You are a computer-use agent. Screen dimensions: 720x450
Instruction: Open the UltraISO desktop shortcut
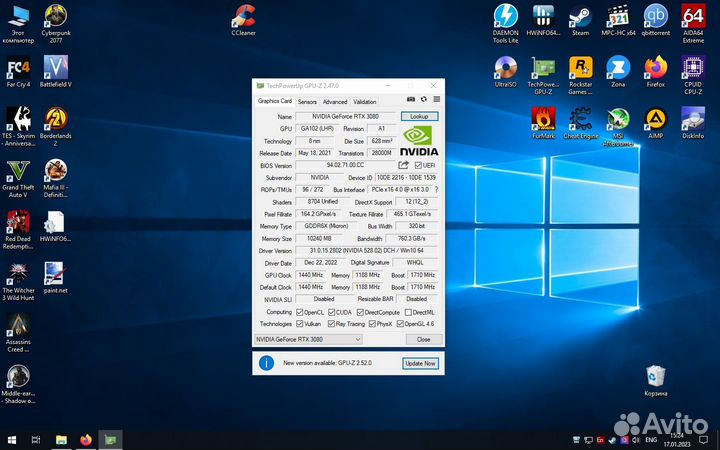pyautogui.click(x=506, y=72)
